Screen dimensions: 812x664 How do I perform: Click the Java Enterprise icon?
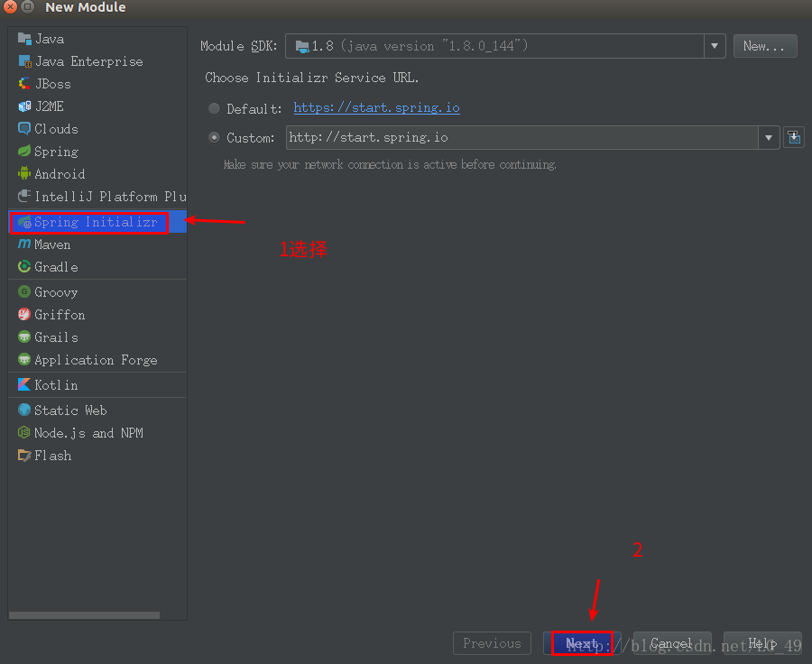pyautogui.click(x=24, y=61)
